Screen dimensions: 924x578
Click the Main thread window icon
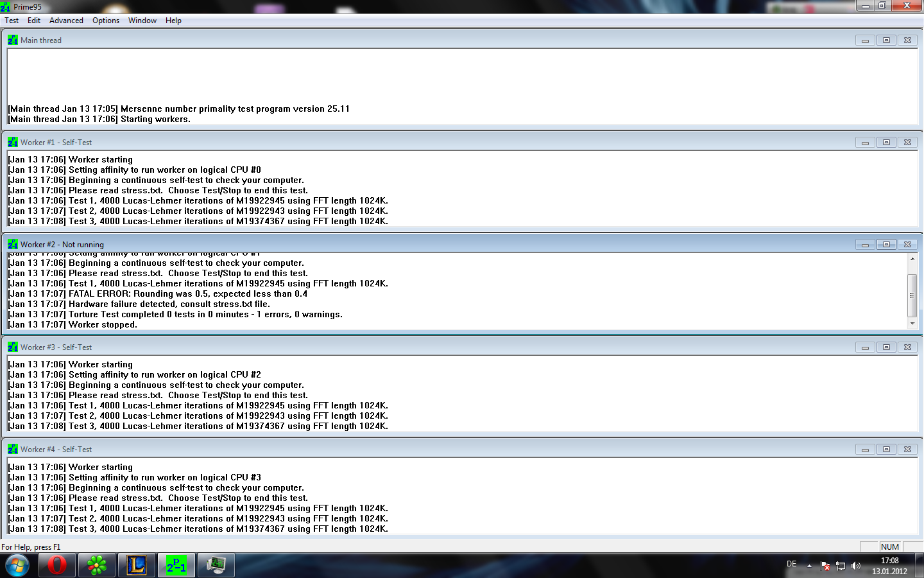coord(13,40)
